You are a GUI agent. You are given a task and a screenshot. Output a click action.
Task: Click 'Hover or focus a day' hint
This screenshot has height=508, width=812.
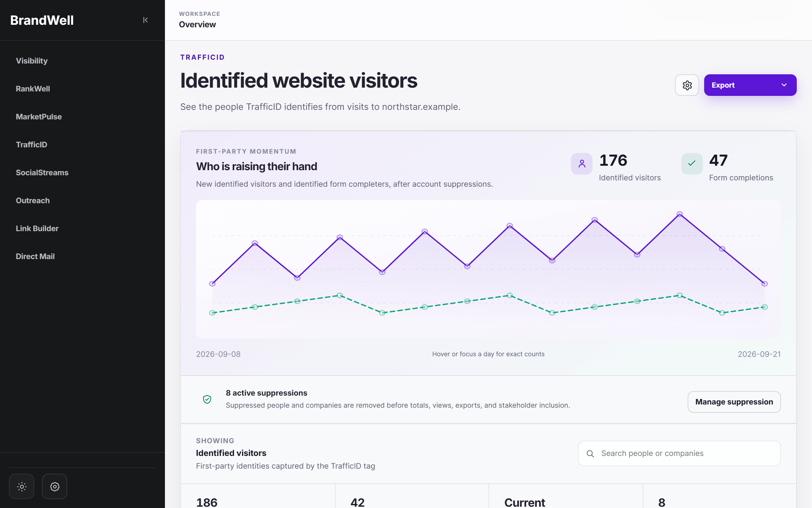pos(488,354)
